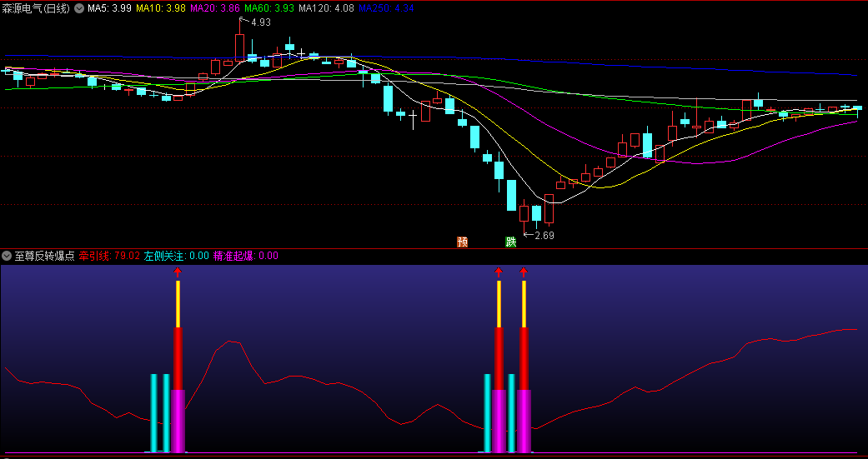Select the MA10: 3.98 label
This screenshot has height=459, width=868.
coord(160,8)
